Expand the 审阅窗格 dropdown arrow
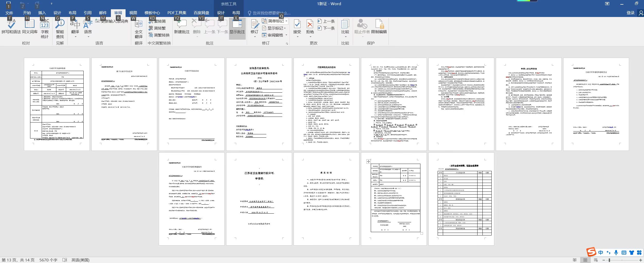This screenshot has width=644, height=263. (x=286, y=35)
